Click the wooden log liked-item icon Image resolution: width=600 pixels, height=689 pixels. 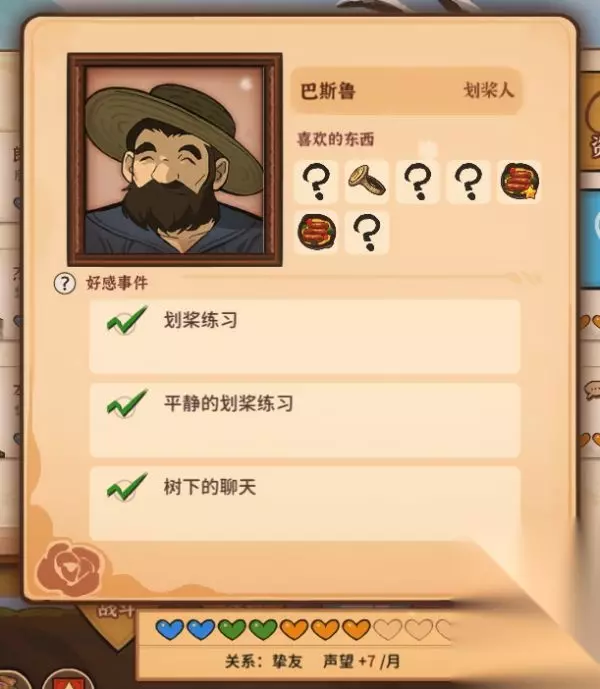(x=367, y=181)
